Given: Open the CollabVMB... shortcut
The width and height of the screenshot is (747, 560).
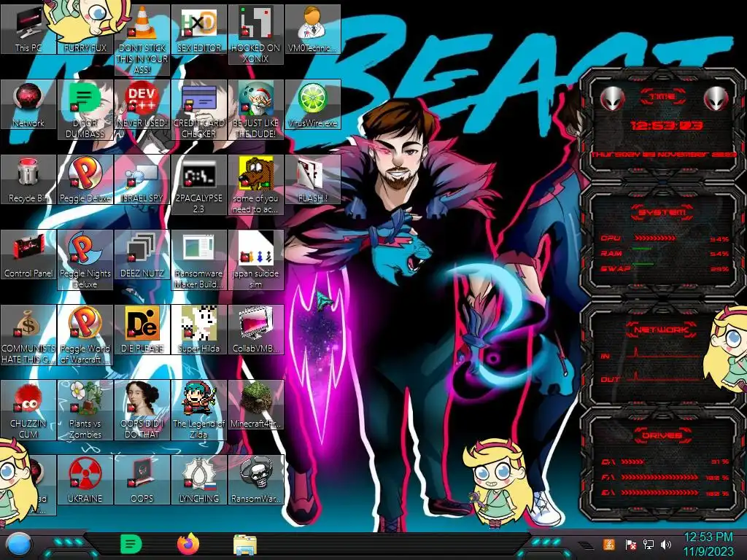Looking at the screenshot, I should [x=256, y=330].
